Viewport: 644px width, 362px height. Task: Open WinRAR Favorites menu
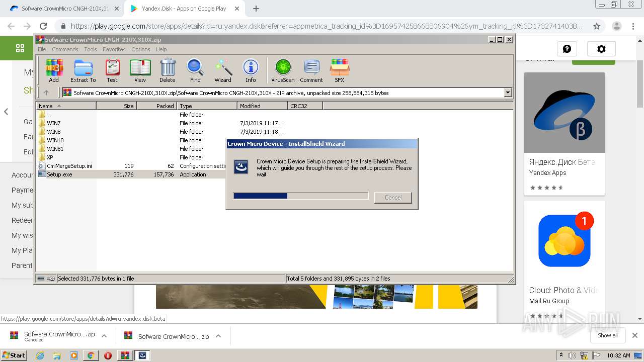[x=114, y=49]
